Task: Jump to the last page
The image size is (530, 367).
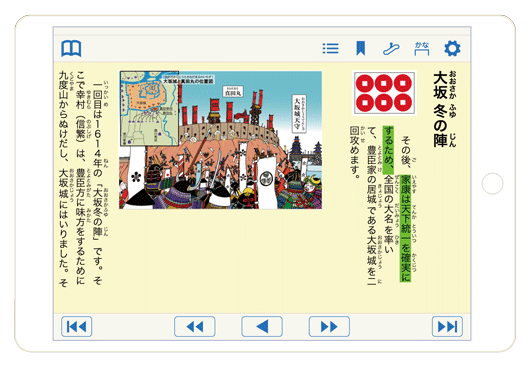Action: point(447,326)
